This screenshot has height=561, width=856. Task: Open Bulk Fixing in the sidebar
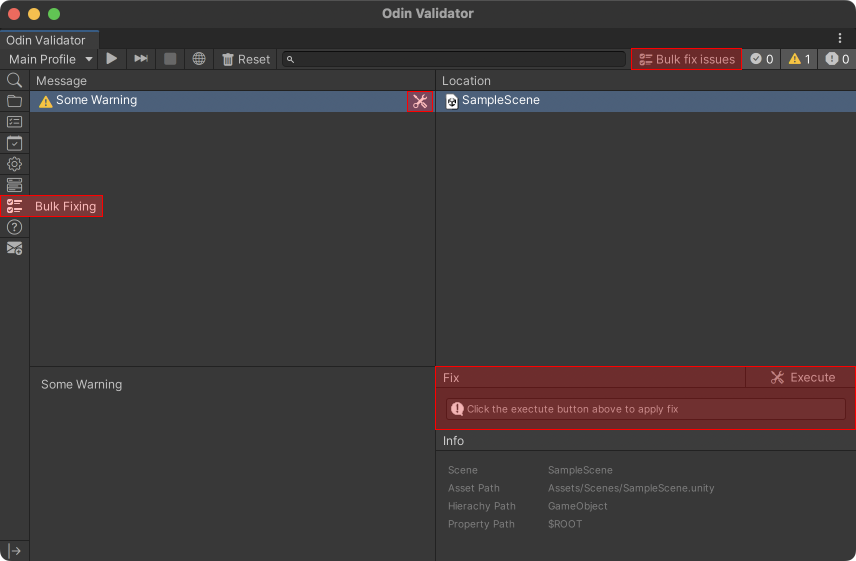pos(51,206)
